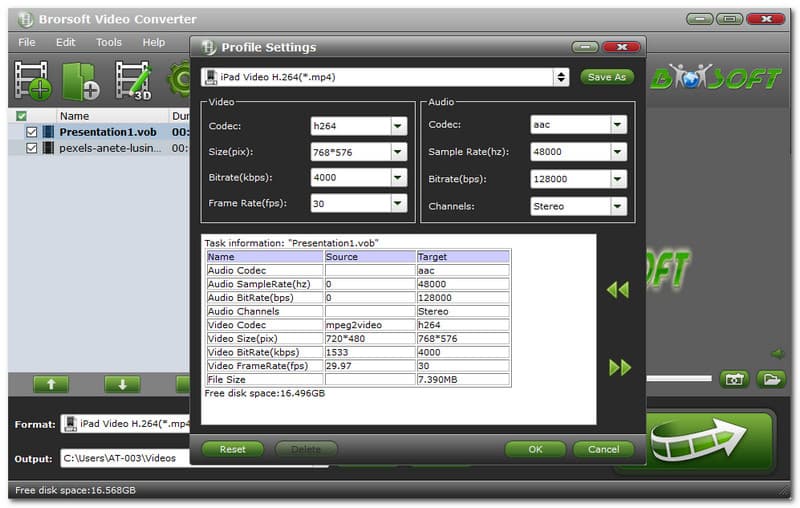Screen dimensions: 800x508
Task: Open the Tools menu
Action: 109,42
